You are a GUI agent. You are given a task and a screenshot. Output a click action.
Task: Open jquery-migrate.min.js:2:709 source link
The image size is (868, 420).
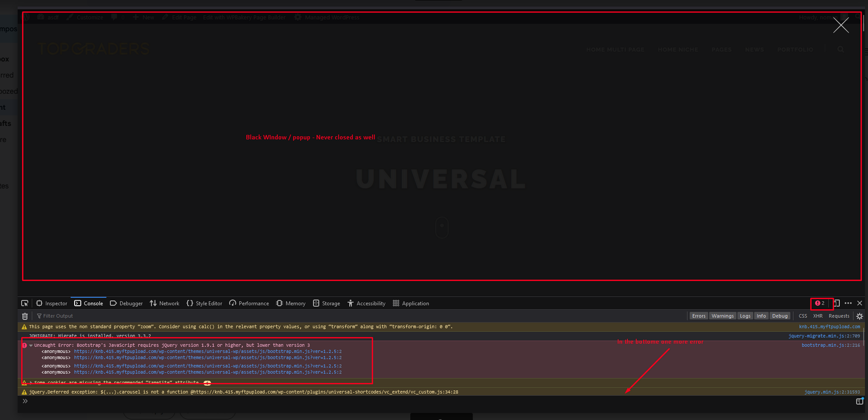pos(824,336)
